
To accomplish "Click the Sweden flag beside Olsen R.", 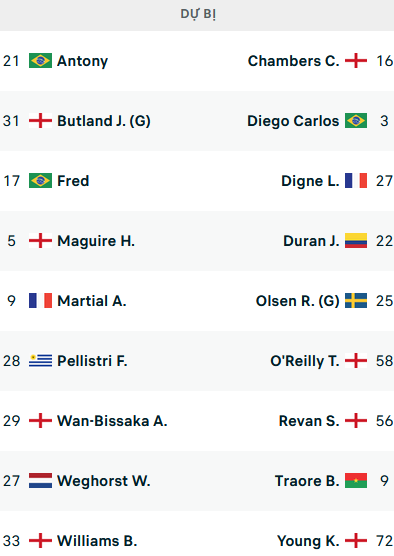I will coord(356,301).
